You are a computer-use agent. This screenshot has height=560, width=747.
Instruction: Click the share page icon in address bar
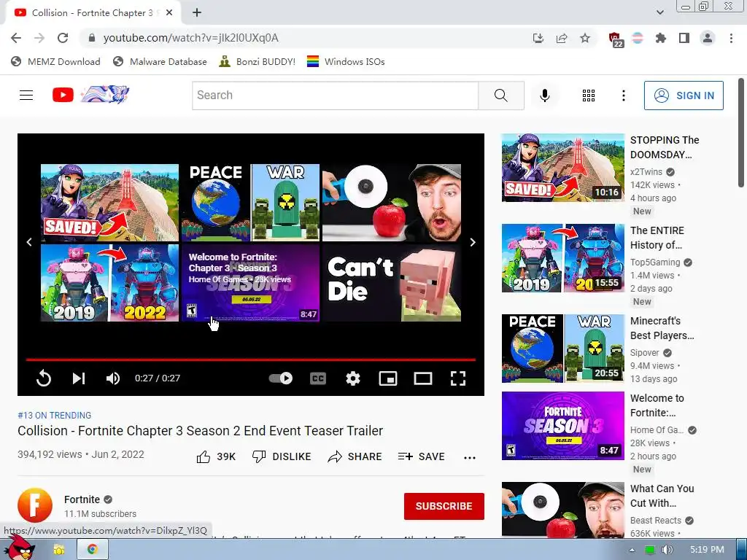[x=562, y=38]
